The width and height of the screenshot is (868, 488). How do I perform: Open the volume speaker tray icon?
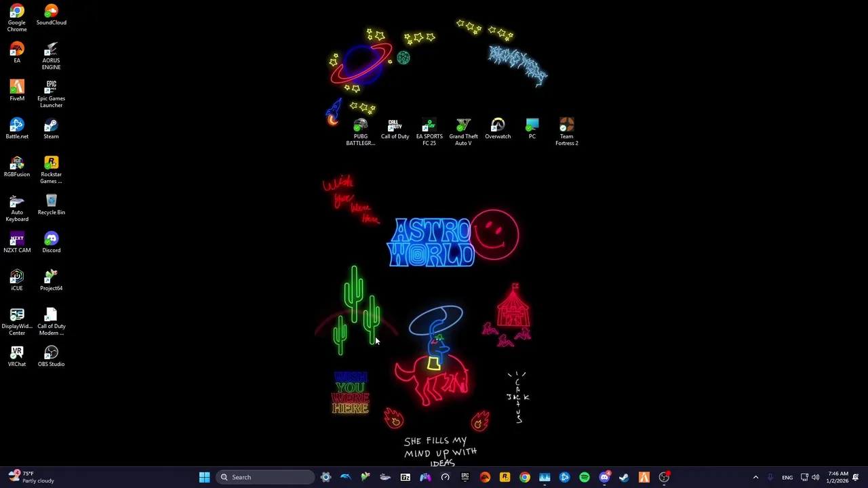point(816,477)
